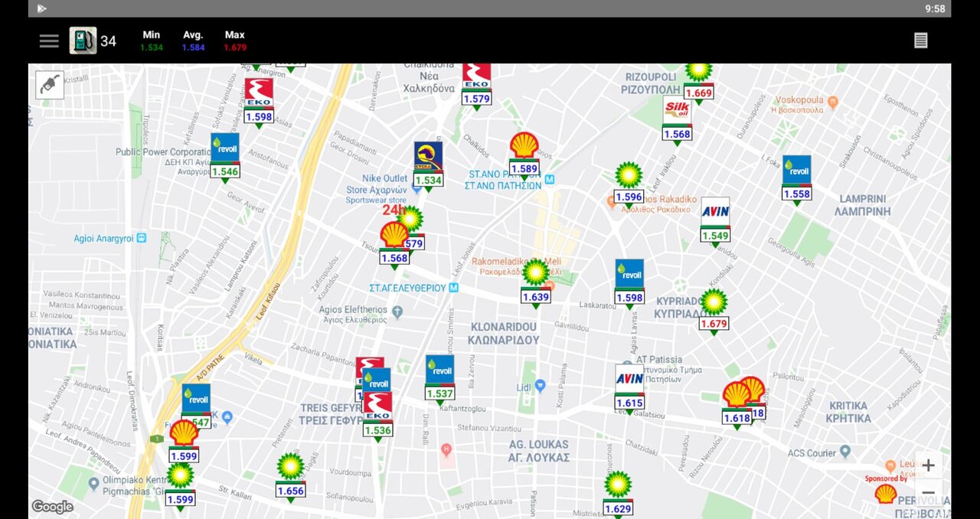980x519 pixels.
Task: Tap the 9:58 clock in status bar
Action: coord(935,8)
